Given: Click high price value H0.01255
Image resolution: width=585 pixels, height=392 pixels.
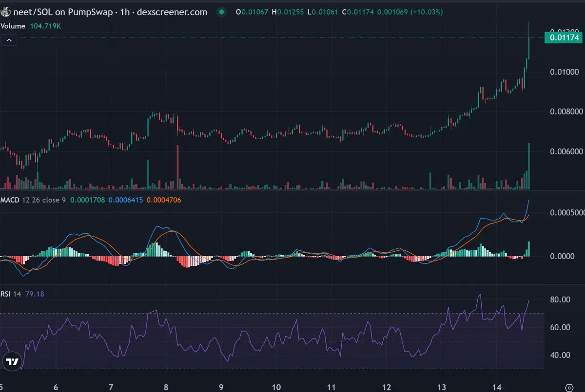Looking at the screenshot, I should [289, 12].
